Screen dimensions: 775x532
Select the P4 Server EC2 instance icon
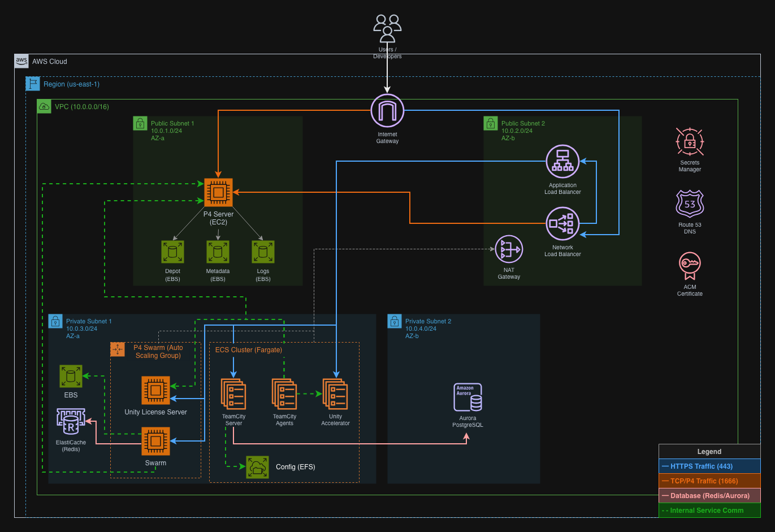click(x=218, y=193)
